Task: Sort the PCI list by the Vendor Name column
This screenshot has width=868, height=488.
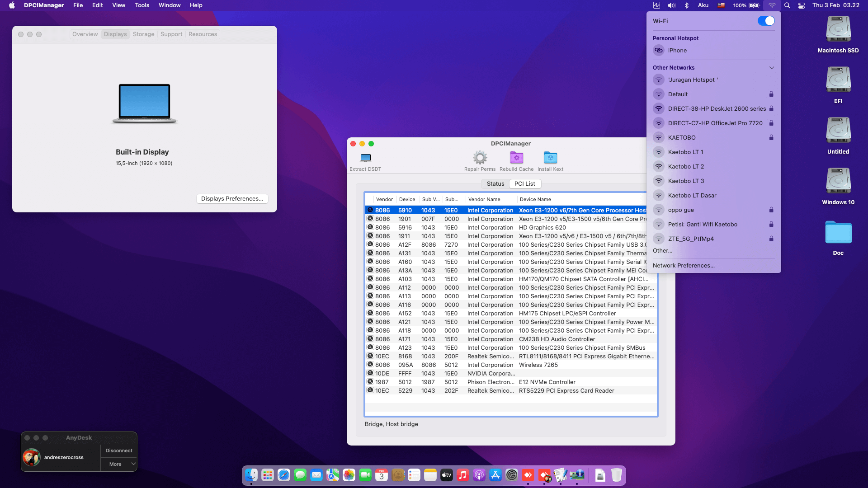Action: click(491, 199)
